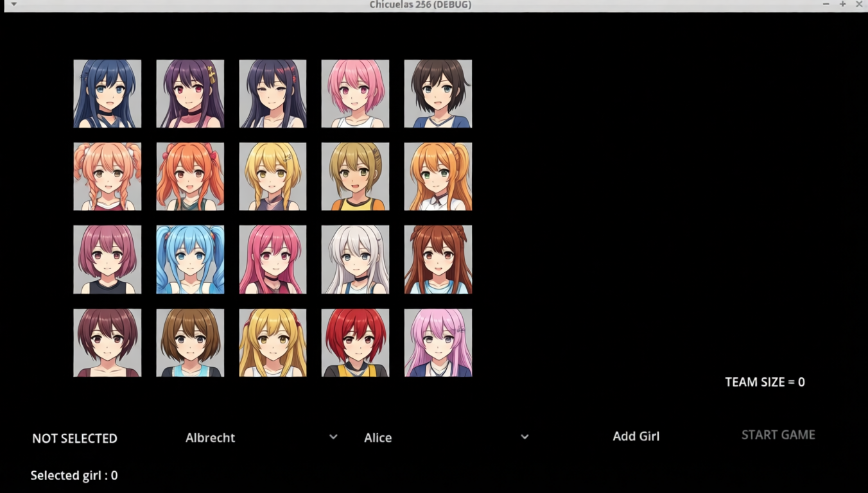Screen dimensions: 868x493
Task: Select the red-haired girl in yellow top
Action: [355, 343]
